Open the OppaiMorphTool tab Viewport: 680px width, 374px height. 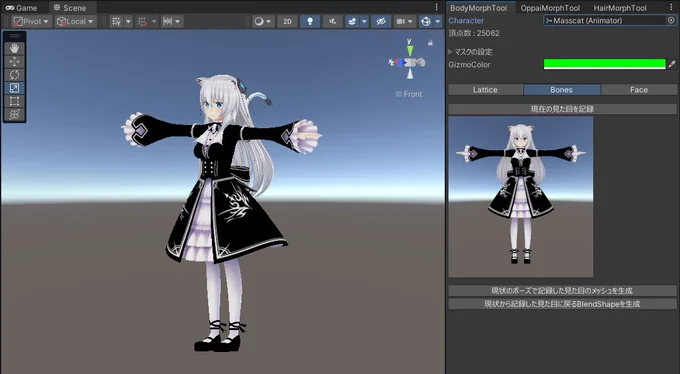pyautogui.click(x=550, y=7)
